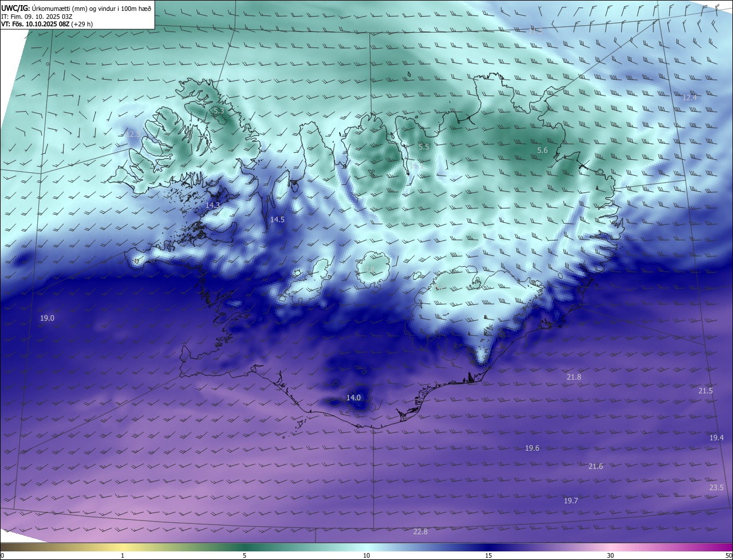
Task: Click the 21.8 value label
Action: pyautogui.click(x=574, y=377)
